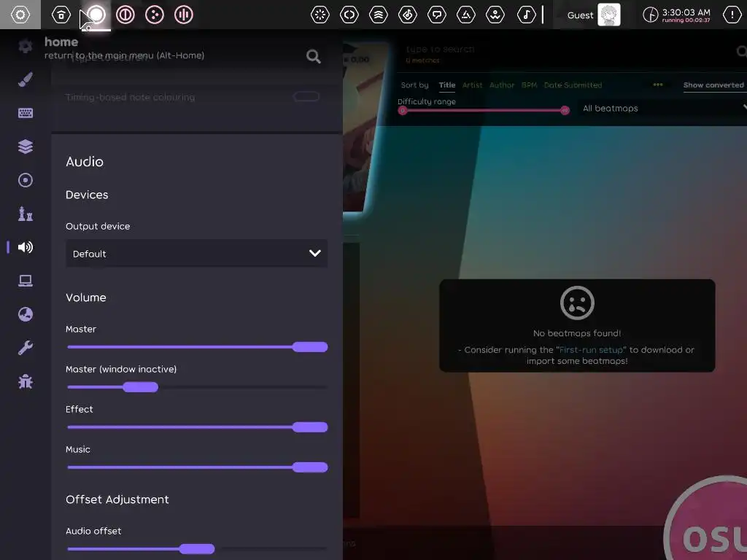Open the First-run setup link
This screenshot has height=560, width=747.
point(591,350)
